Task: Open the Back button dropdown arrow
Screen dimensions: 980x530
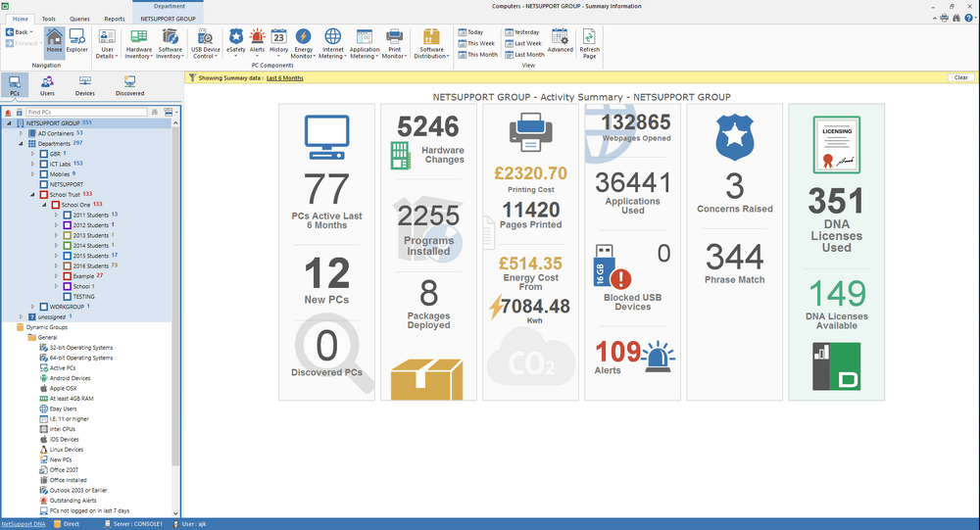Action: [x=31, y=32]
